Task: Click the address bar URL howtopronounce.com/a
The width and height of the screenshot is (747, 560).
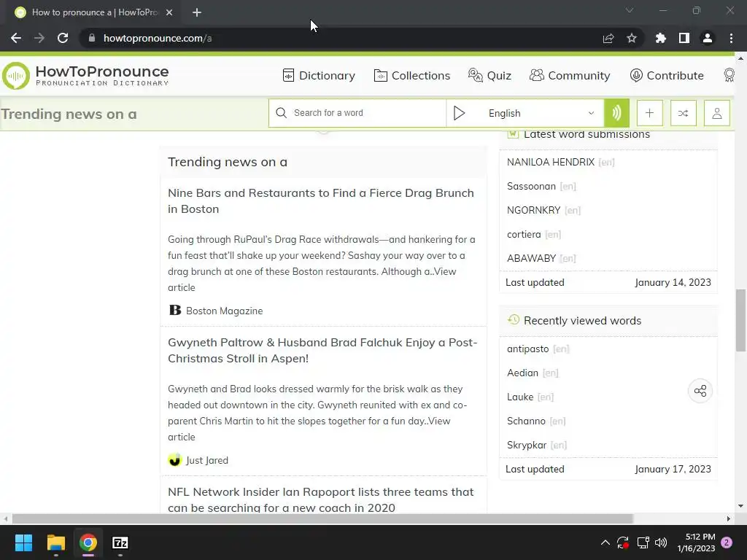Action: pyautogui.click(x=158, y=38)
